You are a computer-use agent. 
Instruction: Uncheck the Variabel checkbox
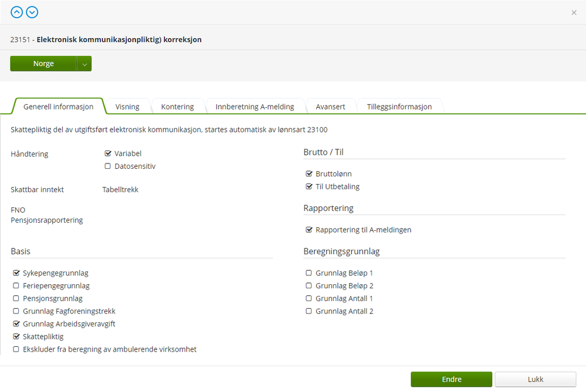tap(108, 154)
